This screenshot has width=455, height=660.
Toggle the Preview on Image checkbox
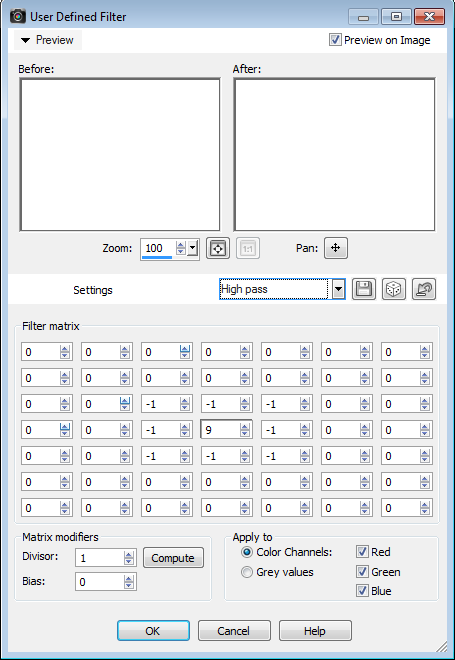pos(335,40)
